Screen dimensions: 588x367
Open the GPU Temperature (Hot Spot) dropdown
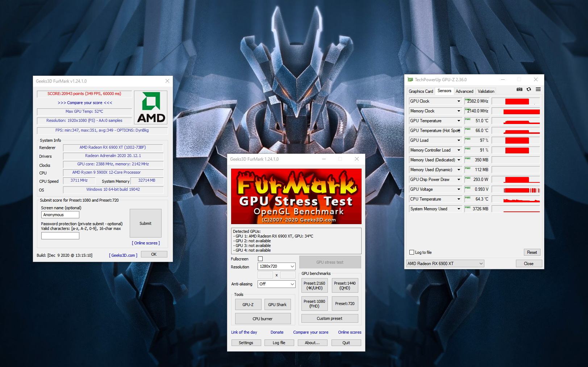pos(459,131)
